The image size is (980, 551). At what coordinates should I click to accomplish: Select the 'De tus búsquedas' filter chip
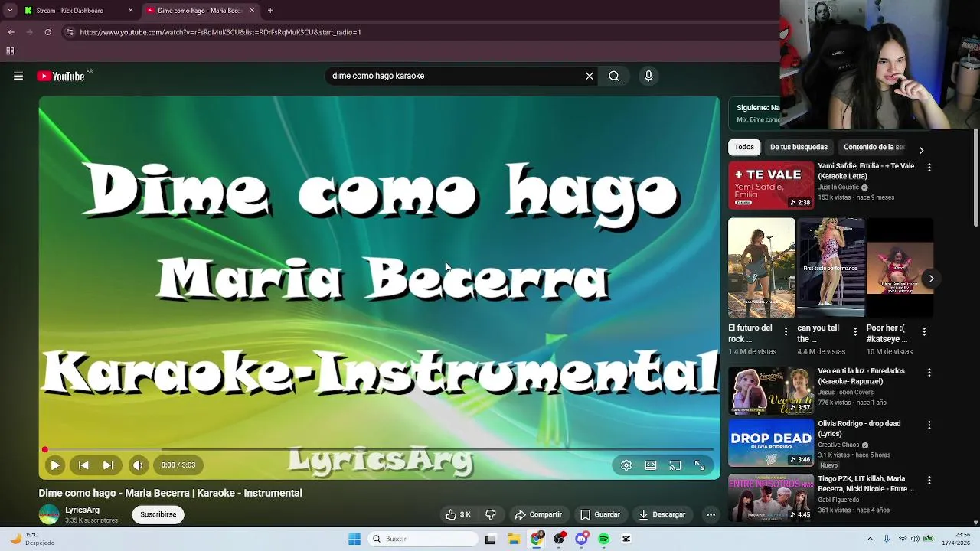point(799,147)
